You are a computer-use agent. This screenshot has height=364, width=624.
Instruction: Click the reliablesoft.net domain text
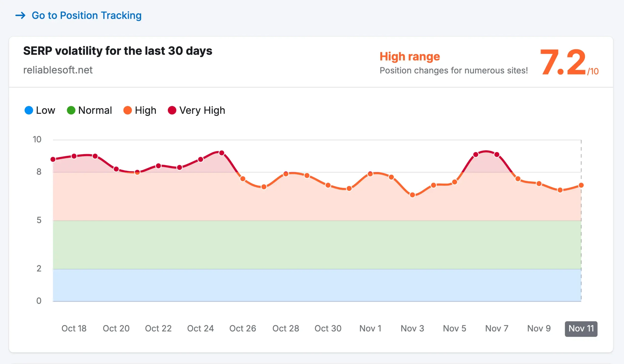(58, 70)
